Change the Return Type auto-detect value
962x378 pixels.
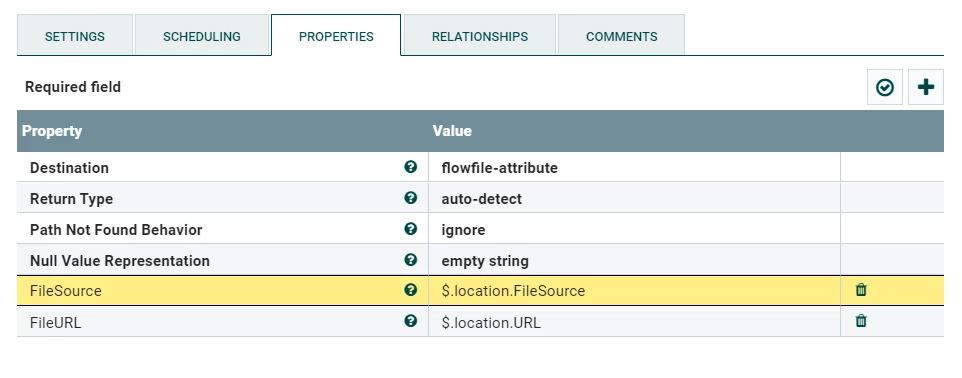coord(634,198)
